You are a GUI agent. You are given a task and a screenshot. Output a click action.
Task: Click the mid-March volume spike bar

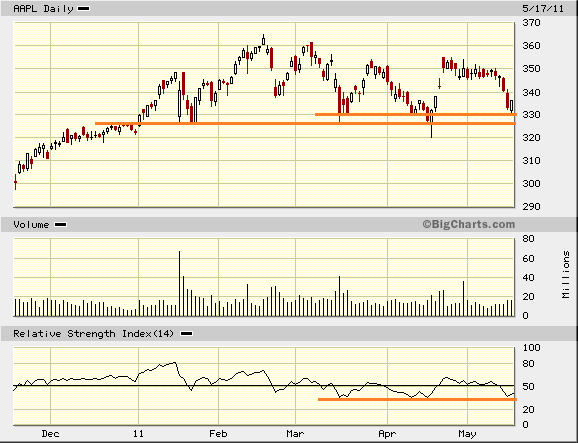(340, 296)
